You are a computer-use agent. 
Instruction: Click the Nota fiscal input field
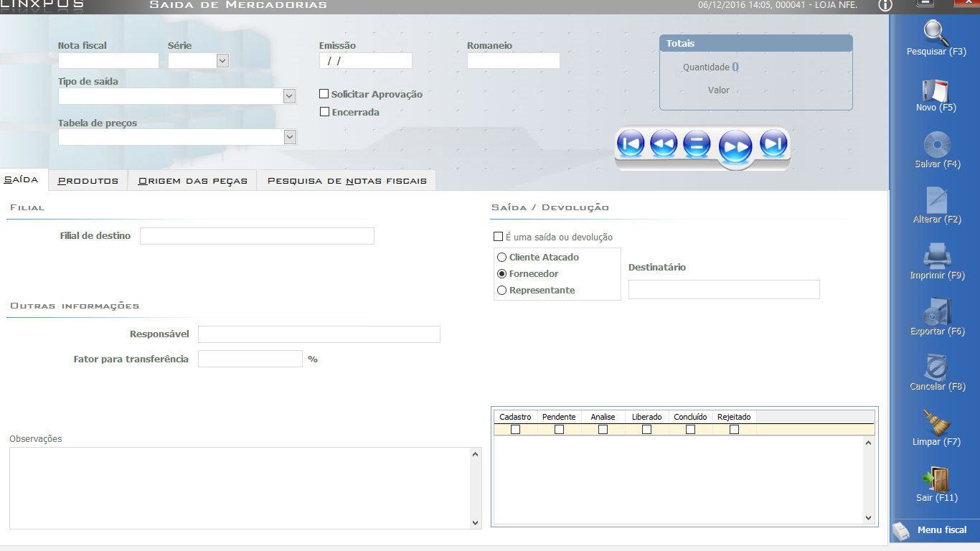tap(108, 61)
